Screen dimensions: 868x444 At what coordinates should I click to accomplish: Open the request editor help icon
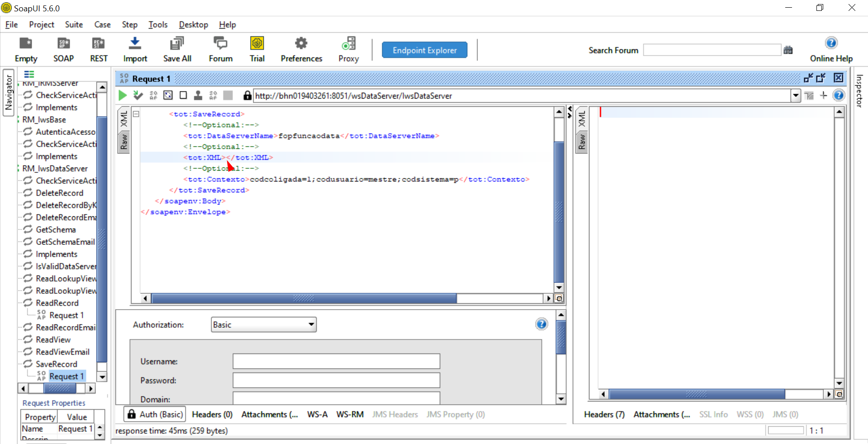[x=839, y=95]
